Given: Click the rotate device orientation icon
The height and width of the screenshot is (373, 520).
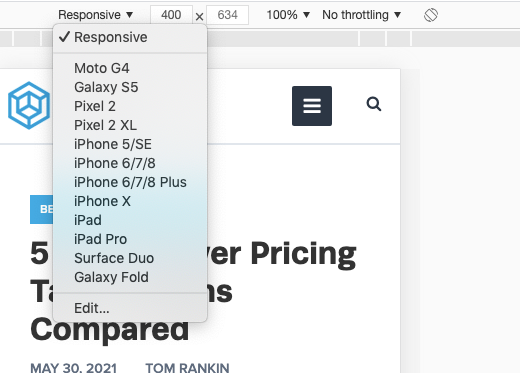Looking at the screenshot, I should (431, 15).
